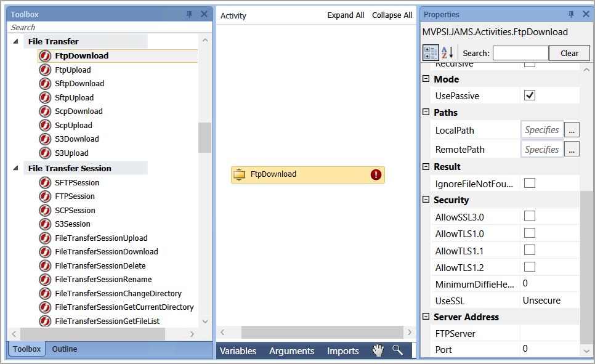Click the Activity breadcrumb label
The width and height of the screenshot is (595, 364).
[233, 15]
